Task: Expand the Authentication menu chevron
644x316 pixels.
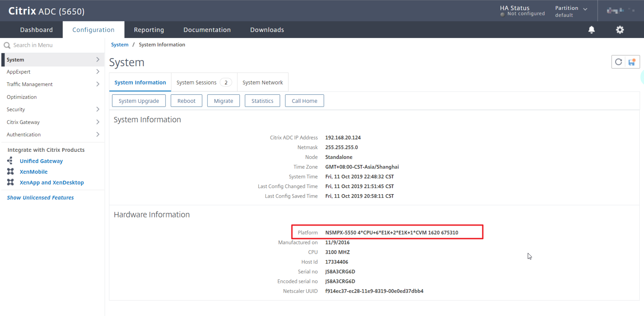Action: click(98, 134)
